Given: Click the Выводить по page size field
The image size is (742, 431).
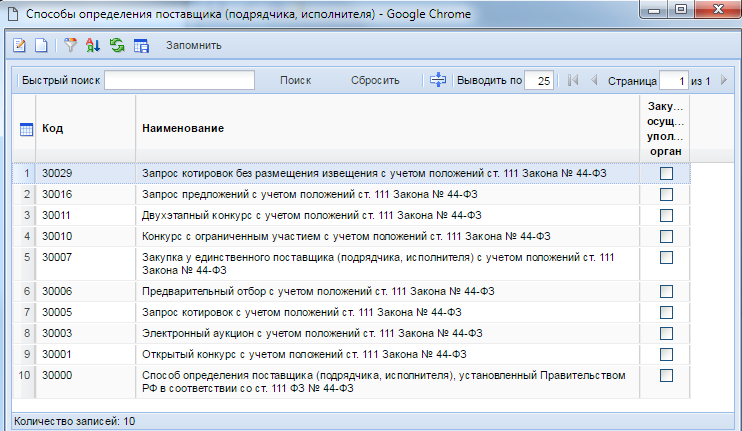Looking at the screenshot, I should point(539,81).
